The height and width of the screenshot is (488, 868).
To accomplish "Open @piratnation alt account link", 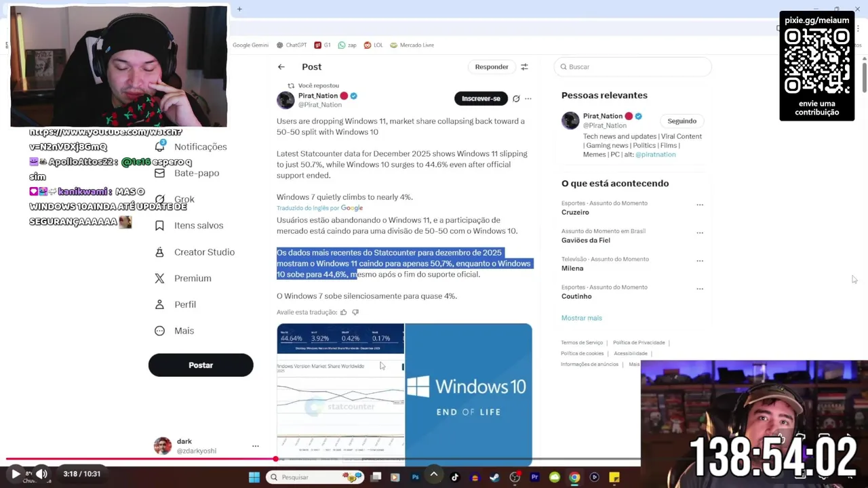I will tap(655, 155).
